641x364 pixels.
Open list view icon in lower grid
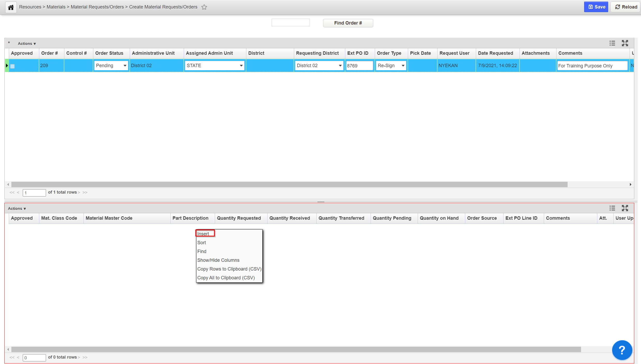tap(612, 208)
